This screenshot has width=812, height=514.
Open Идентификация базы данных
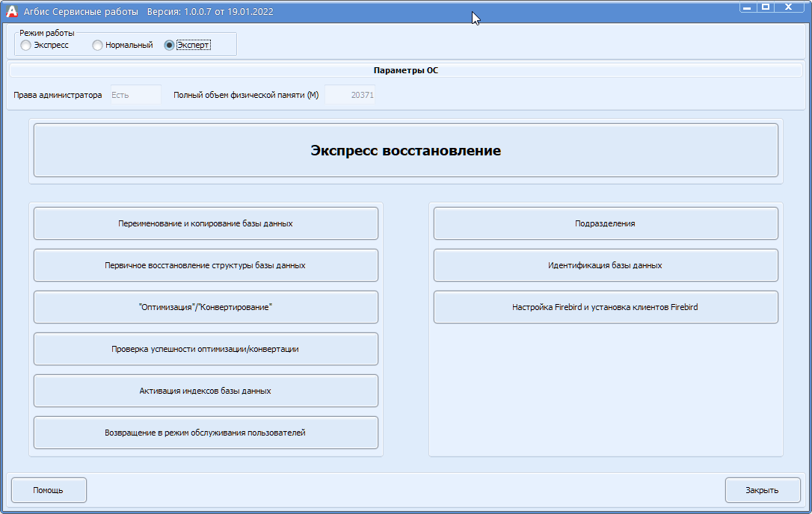click(x=606, y=264)
